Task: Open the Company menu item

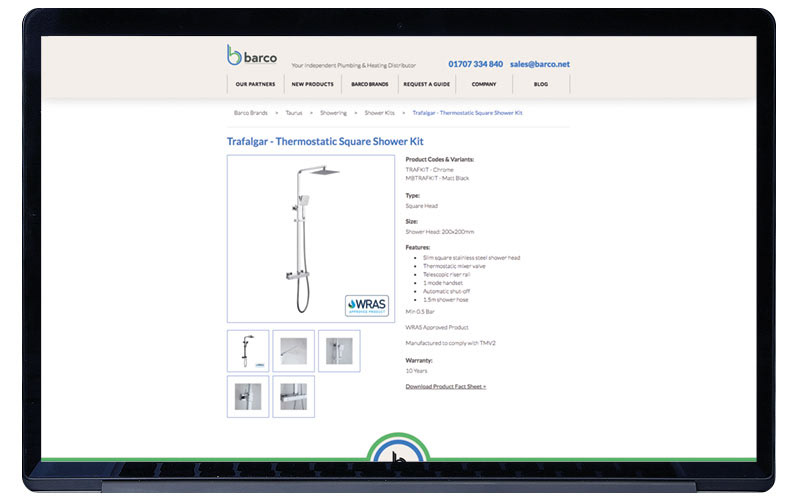Action: click(484, 84)
